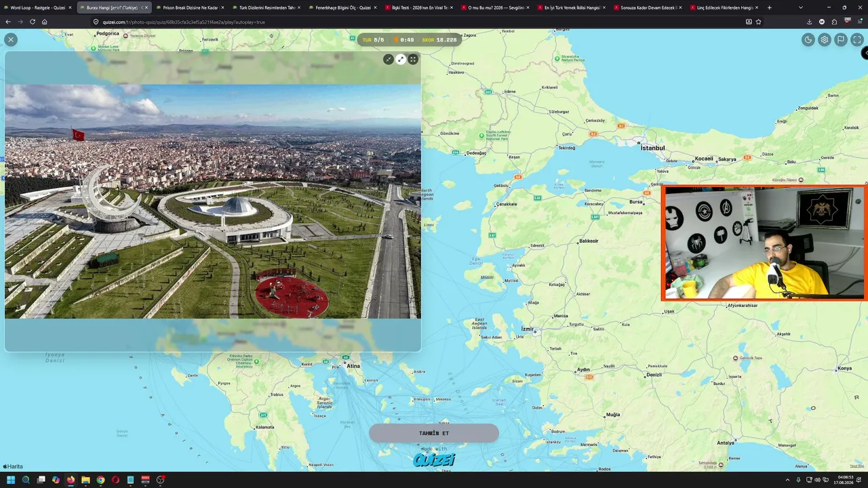This screenshot has height=488, width=868.
Task: Open Windows taskbar search
Action: (26, 480)
